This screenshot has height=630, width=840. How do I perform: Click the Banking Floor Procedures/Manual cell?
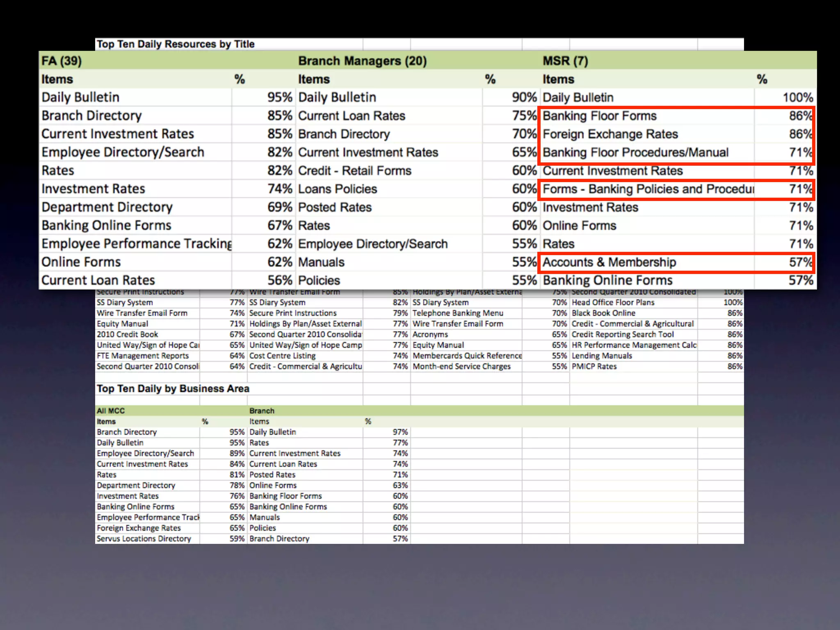click(635, 153)
